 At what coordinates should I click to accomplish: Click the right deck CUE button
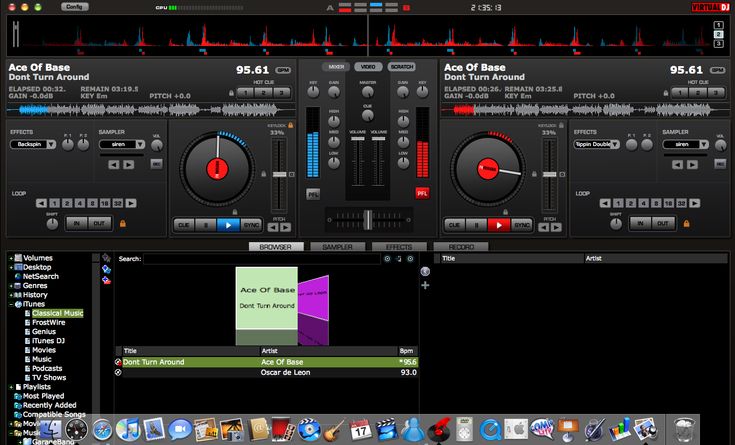pos(454,225)
